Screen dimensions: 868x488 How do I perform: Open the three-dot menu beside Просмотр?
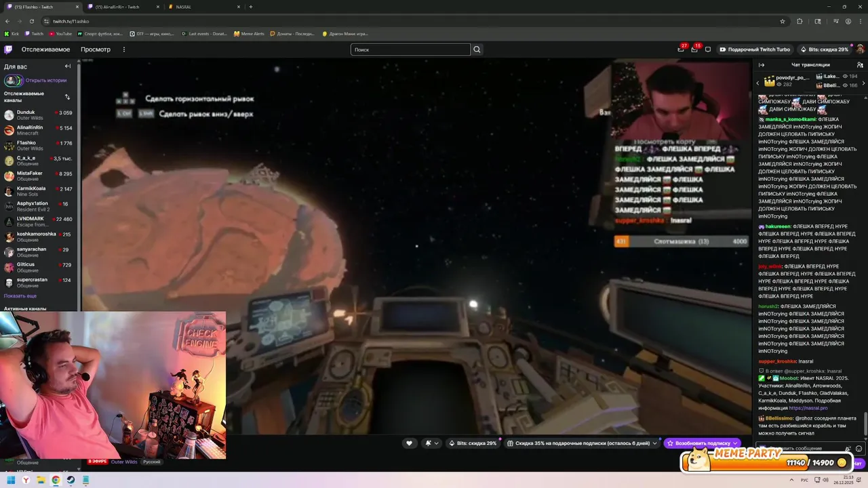click(123, 49)
